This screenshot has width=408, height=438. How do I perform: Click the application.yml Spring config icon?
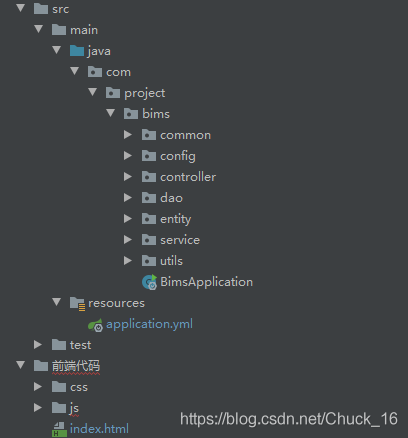click(x=95, y=325)
